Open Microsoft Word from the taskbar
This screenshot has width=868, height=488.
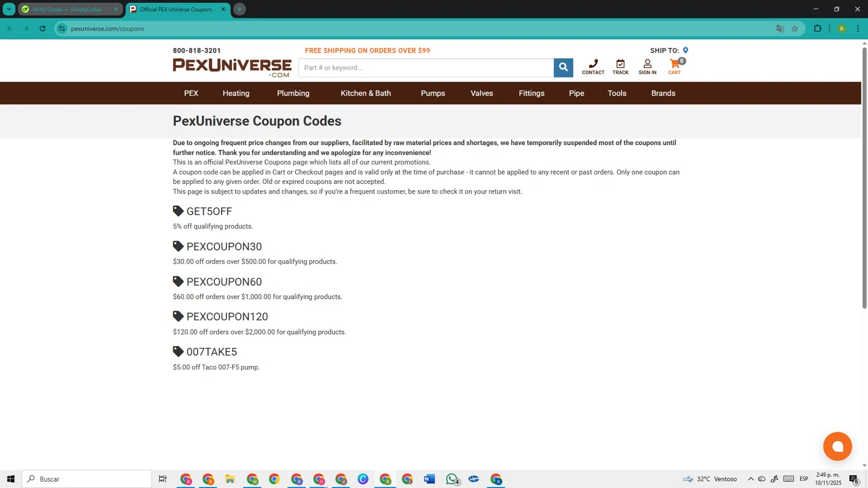click(429, 479)
